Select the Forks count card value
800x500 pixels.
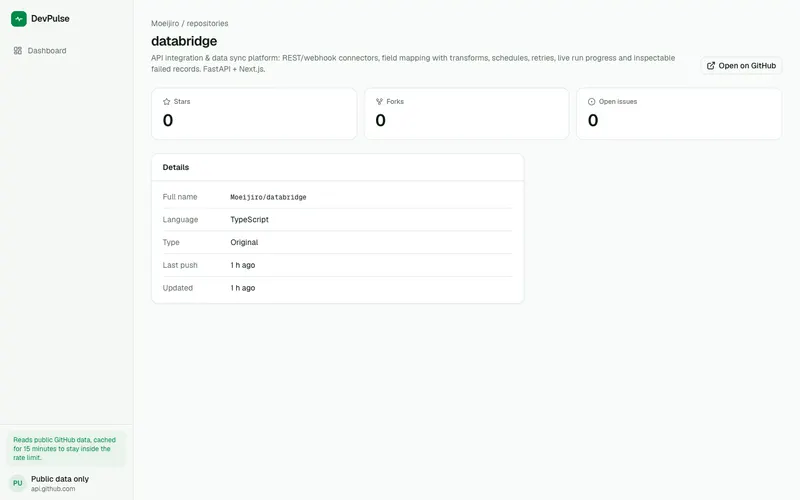tap(381, 120)
